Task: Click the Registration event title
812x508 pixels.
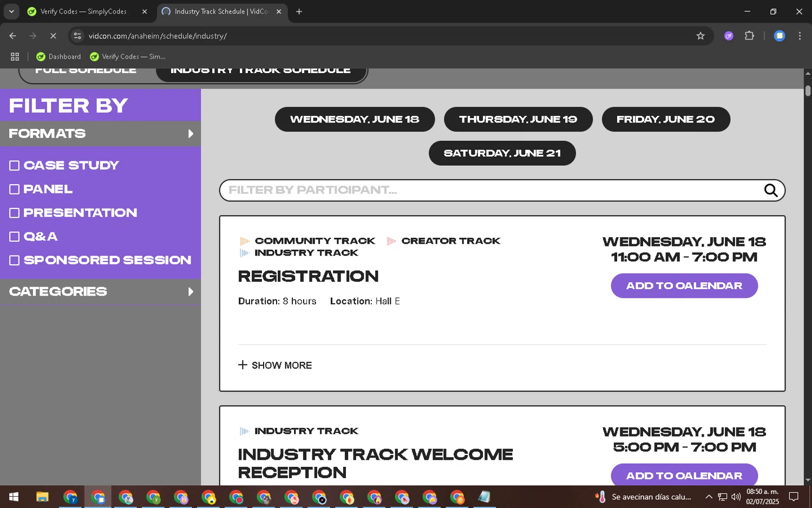Action: pos(308,277)
